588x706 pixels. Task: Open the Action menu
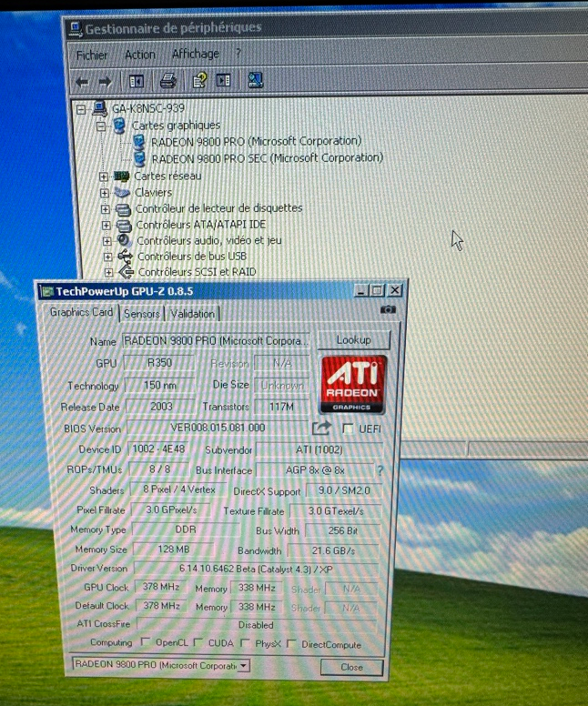point(140,55)
